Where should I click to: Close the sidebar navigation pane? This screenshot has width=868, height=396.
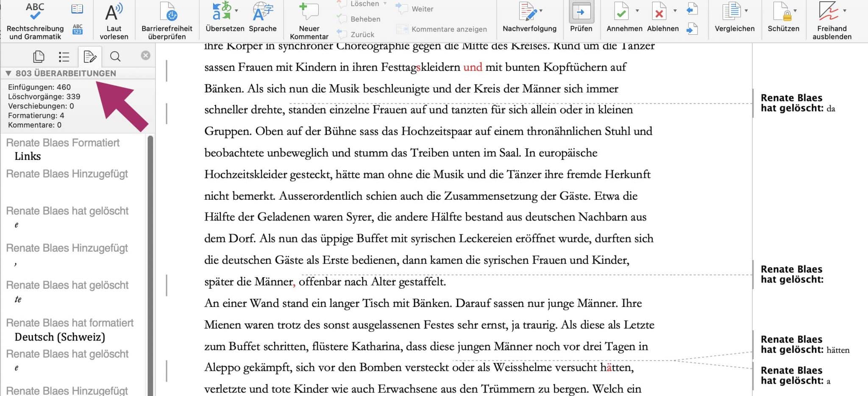click(145, 55)
